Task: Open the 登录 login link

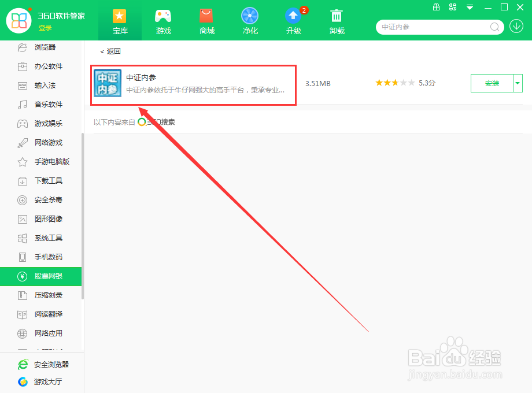Action: pyautogui.click(x=45, y=28)
